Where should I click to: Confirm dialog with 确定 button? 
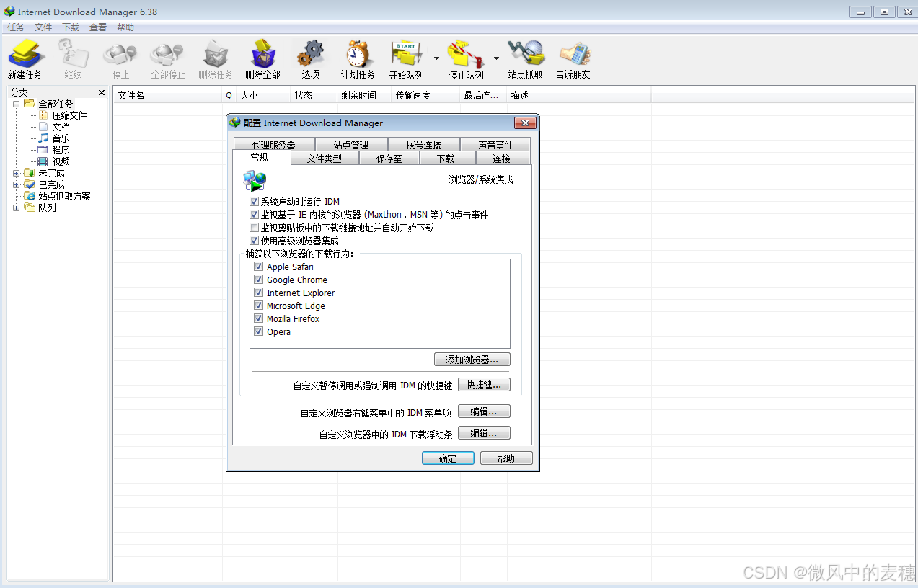point(448,458)
